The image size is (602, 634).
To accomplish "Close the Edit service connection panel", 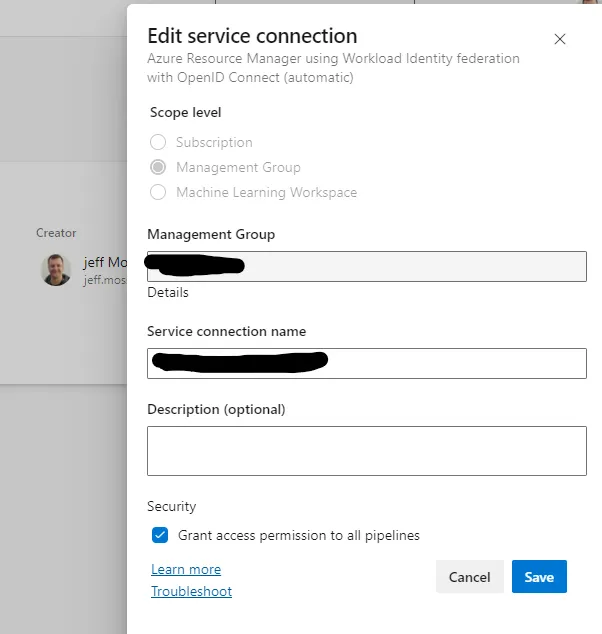I will (560, 39).
